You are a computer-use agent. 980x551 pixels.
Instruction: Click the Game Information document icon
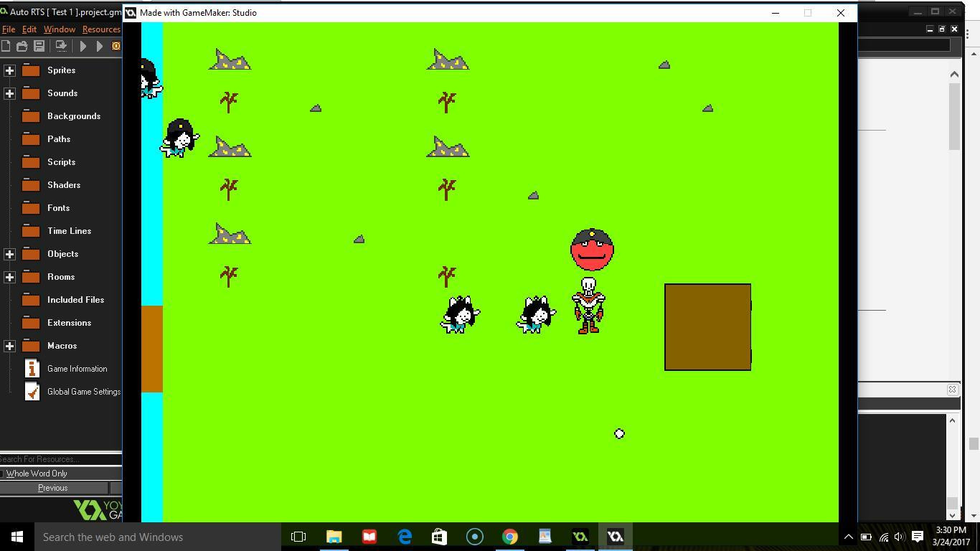tap(32, 369)
